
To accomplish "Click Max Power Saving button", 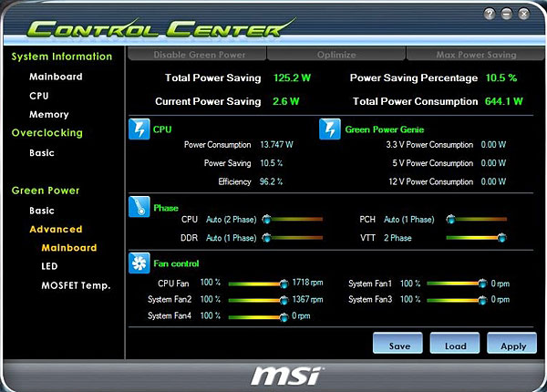I will pos(476,55).
